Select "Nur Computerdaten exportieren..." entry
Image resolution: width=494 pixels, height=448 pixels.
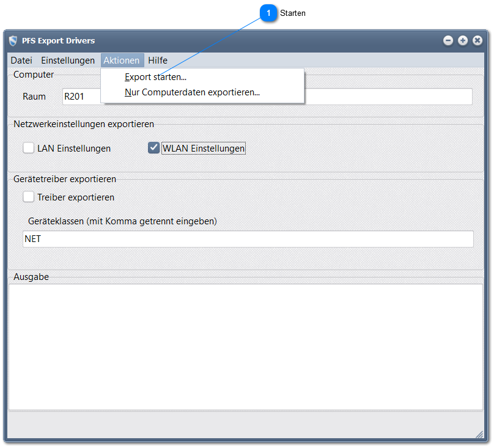coord(192,93)
